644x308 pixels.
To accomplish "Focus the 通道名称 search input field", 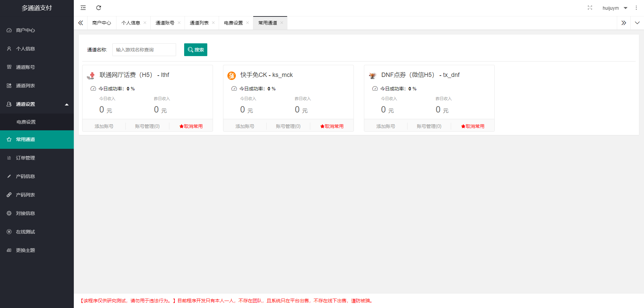I will tap(144, 50).
